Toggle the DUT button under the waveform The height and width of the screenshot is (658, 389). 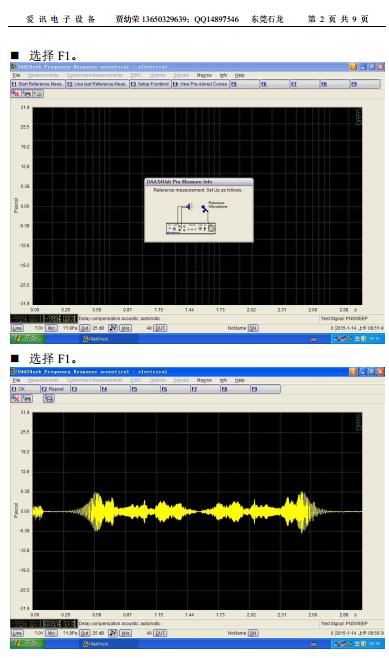[x=161, y=633]
